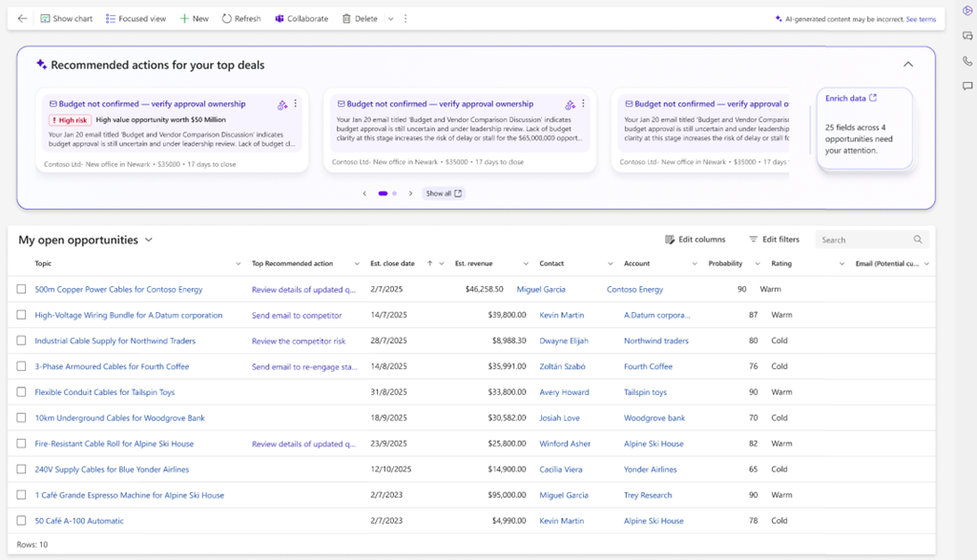Open Account column dropdown
This screenshot has width=977, height=560.
[x=695, y=264]
